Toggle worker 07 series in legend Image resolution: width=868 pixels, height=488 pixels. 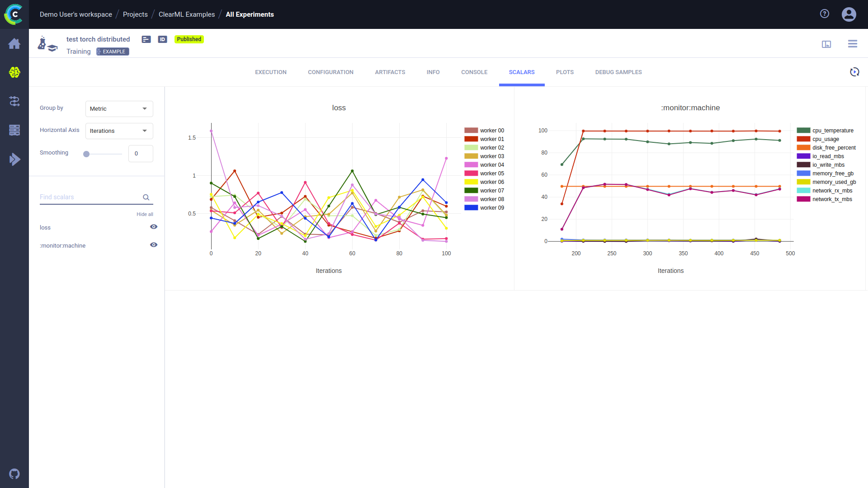[x=484, y=191]
